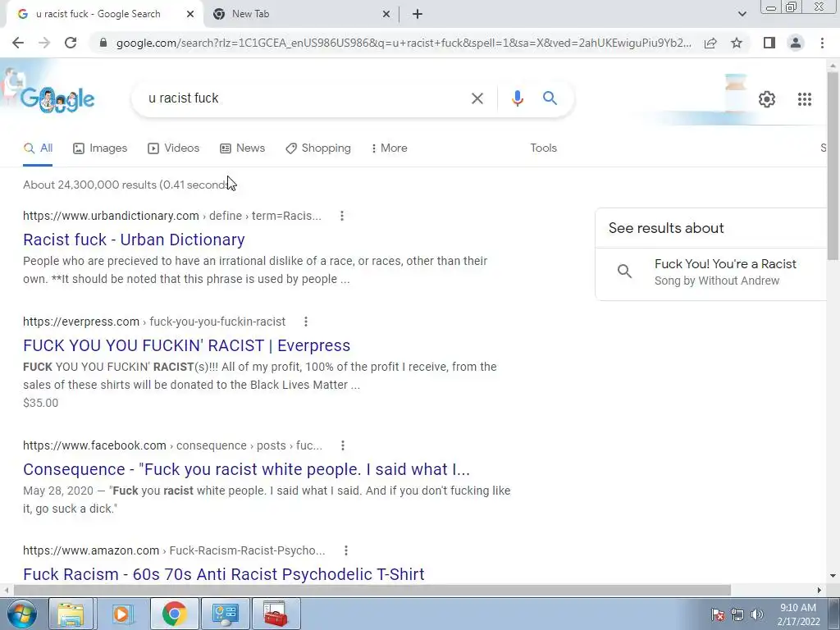The height and width of the screenshot is (630, 840).
Task: Launch Windows Media Player from taskbar
Action: [x=121, y=614]
